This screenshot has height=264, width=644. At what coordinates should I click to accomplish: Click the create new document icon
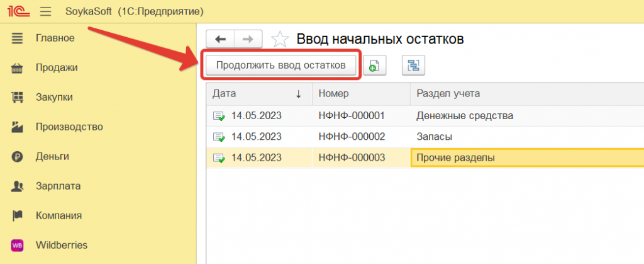(x=374, y=66)
